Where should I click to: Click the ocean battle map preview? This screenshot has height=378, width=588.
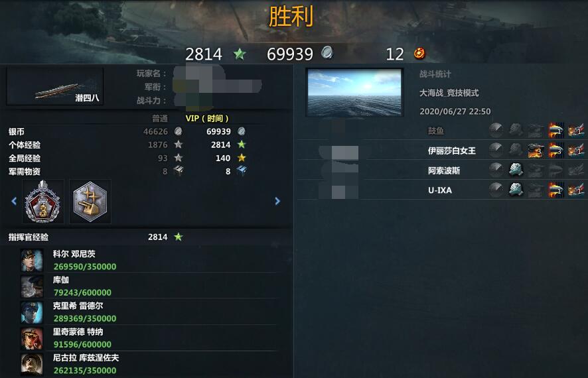click(354, 92)
